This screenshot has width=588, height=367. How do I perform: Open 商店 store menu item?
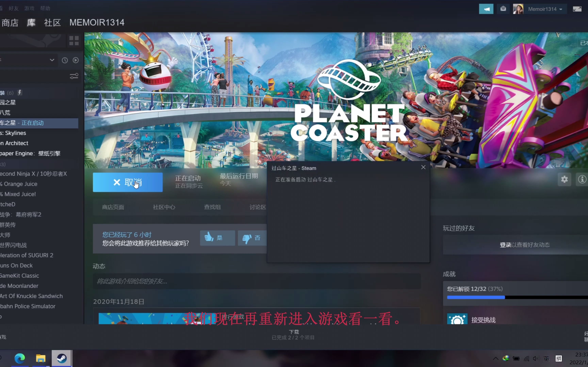click(9, 22)
